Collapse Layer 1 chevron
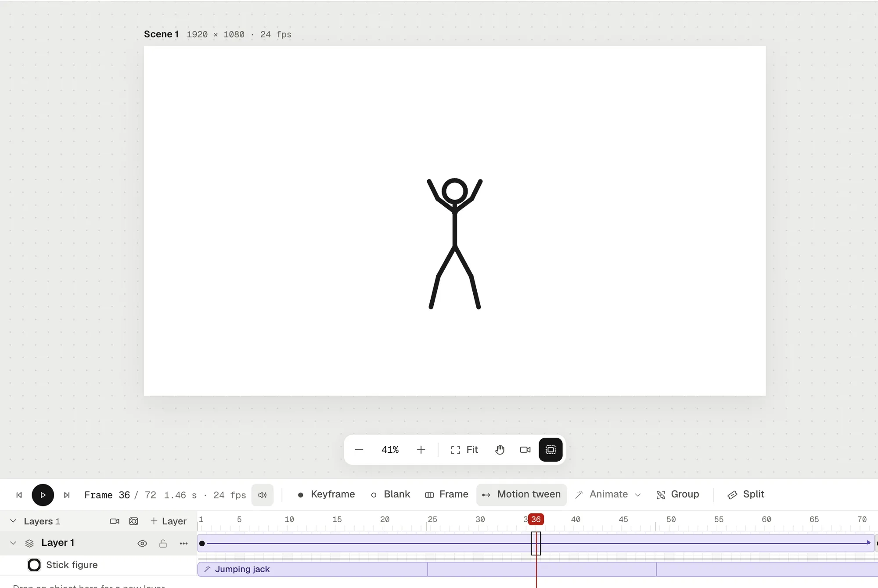The image size is (878, 588). pyautogui.click(x=13, y=543)
